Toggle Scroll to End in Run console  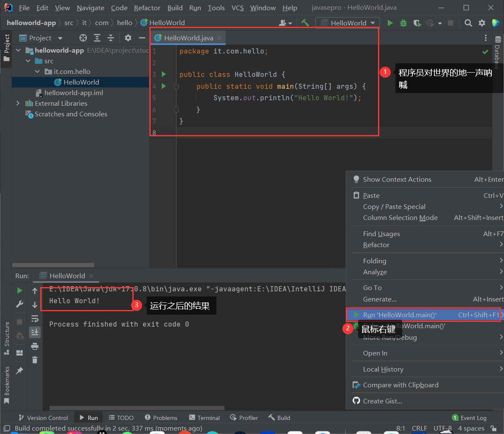[35, 332]
